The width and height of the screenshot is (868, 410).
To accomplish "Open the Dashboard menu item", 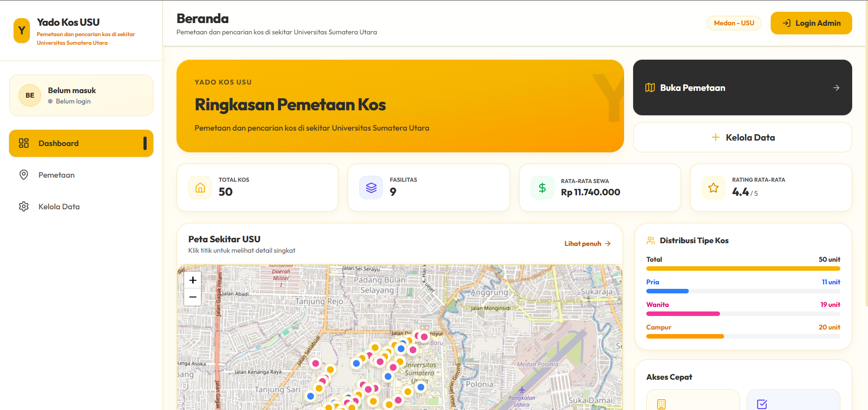I will [81, 143].
